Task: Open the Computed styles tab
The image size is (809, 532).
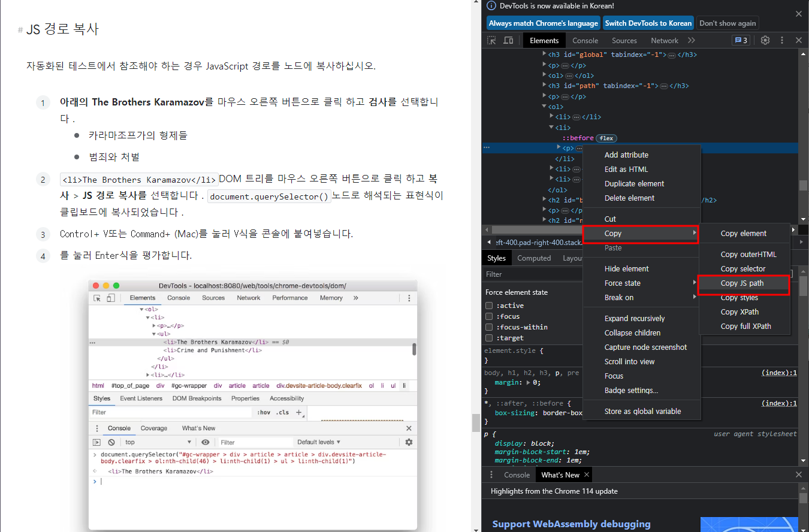Action: (534, 258)
